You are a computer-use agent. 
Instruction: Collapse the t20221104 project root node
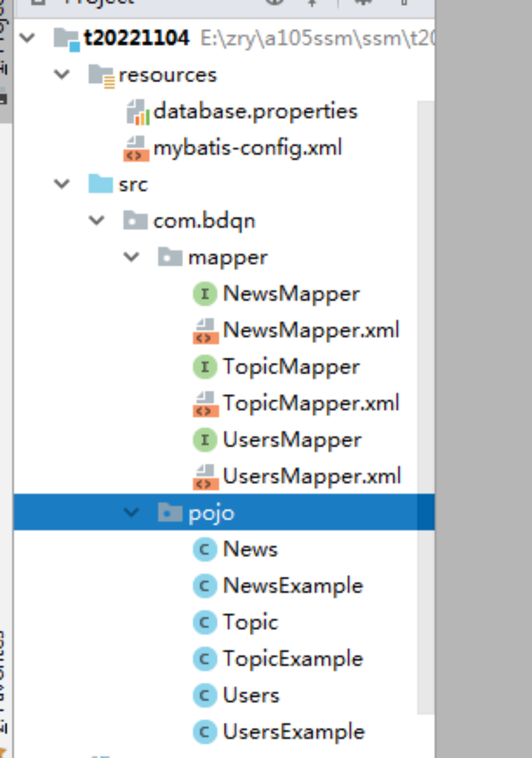[x=27, y=38]
